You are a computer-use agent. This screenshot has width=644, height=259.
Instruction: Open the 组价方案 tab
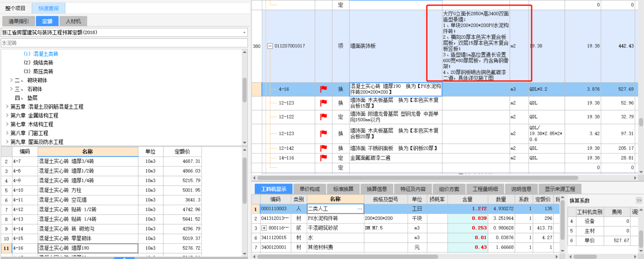click(x=449, y=189)
